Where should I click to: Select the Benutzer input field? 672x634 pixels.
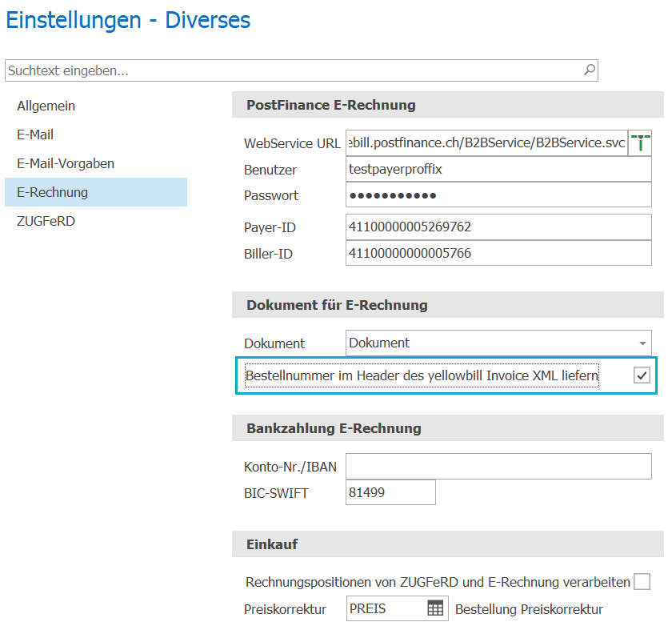coord(498,170)
